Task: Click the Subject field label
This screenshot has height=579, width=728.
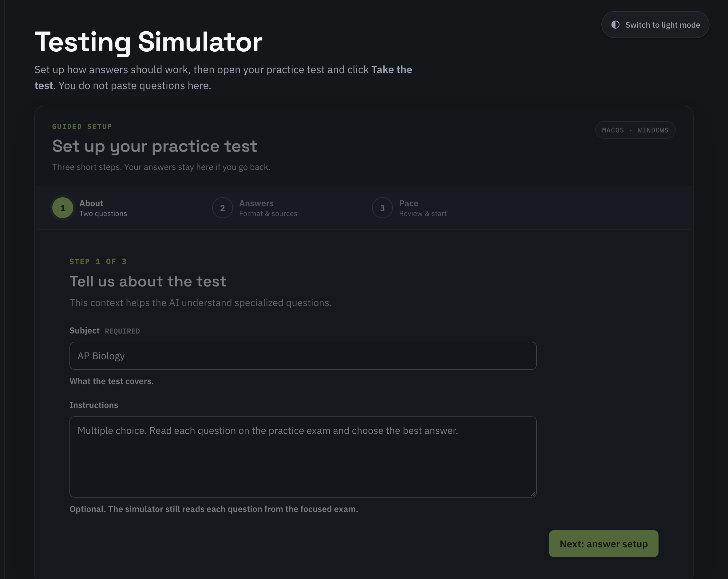Action: pyautogui.click(x=85, y=330)
